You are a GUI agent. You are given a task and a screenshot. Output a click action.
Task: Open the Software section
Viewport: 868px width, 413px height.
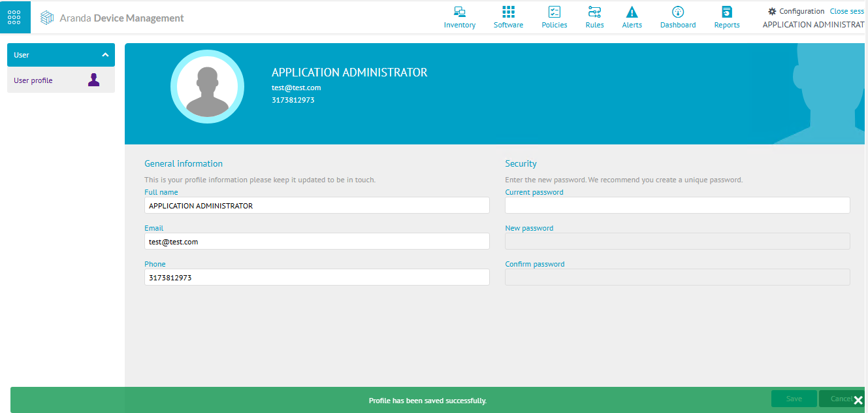tap(508, 18)
